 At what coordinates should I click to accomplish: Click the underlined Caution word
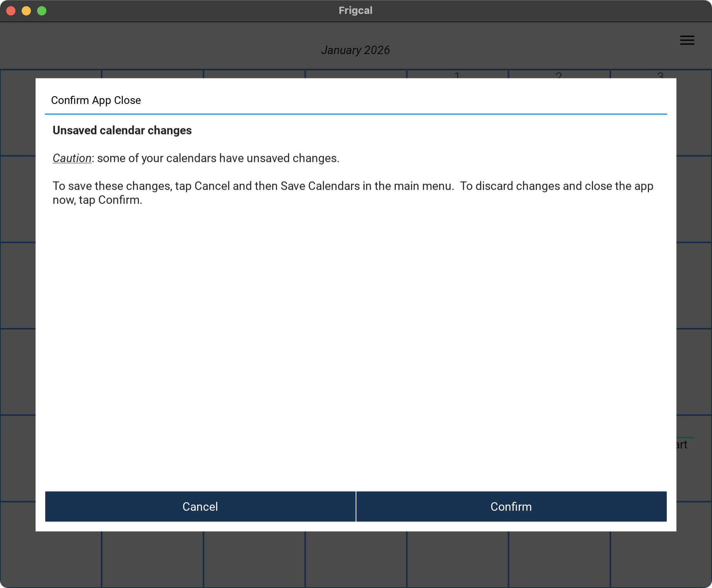(72, 158)
